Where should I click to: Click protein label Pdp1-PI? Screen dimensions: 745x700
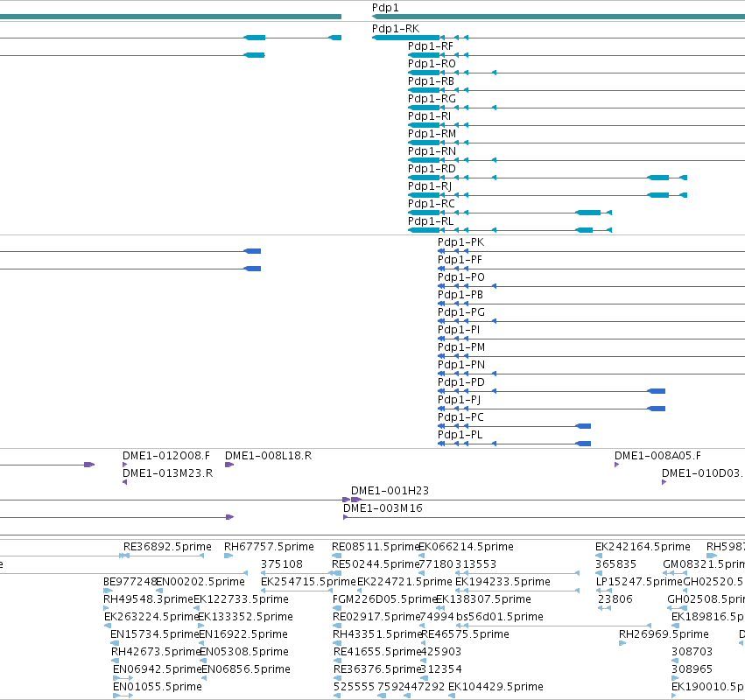[459, 330]
